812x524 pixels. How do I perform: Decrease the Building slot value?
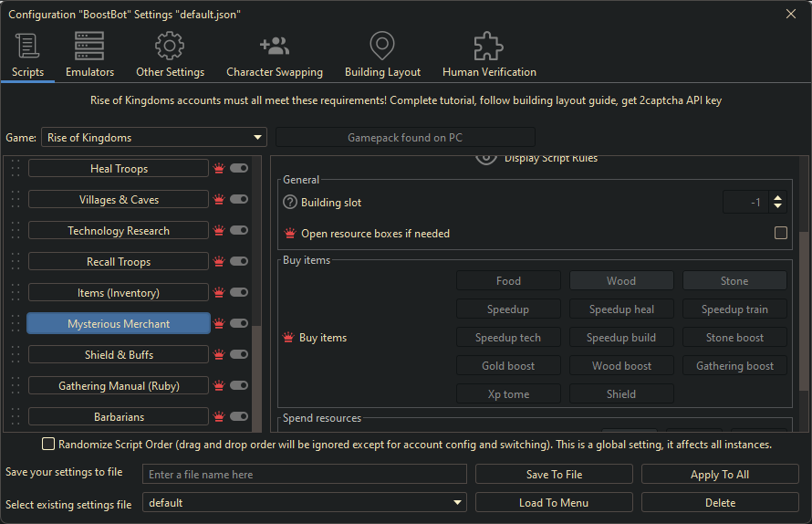point(778,206)
